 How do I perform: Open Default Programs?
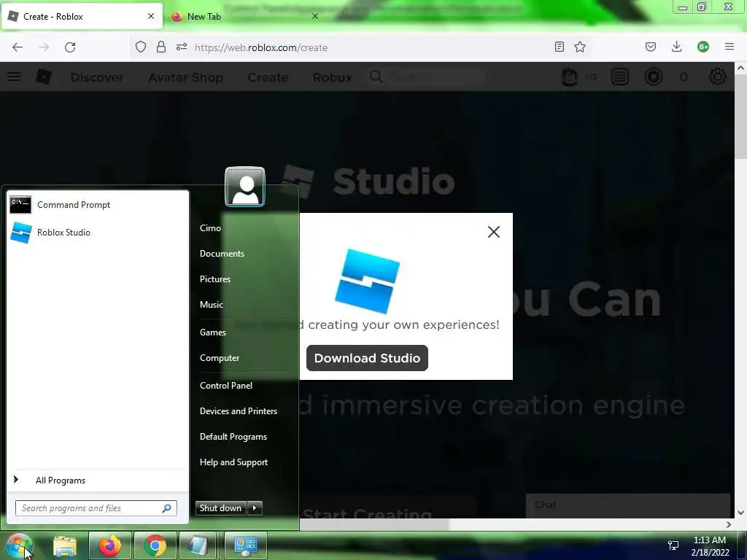233,437
